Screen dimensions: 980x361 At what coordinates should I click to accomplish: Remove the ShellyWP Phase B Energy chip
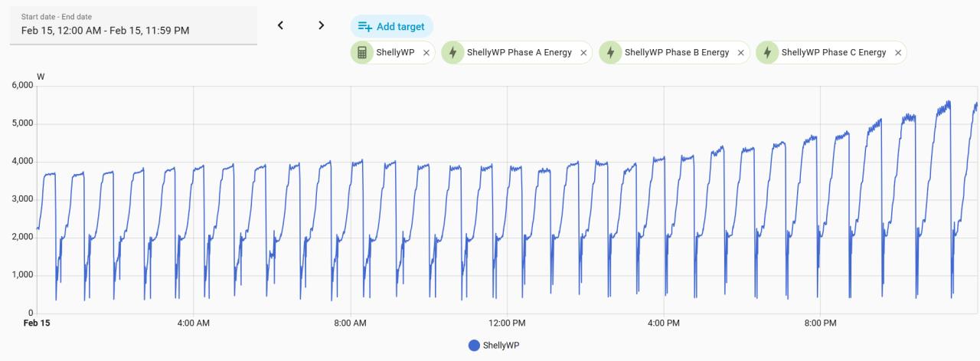tap(740, 53)
